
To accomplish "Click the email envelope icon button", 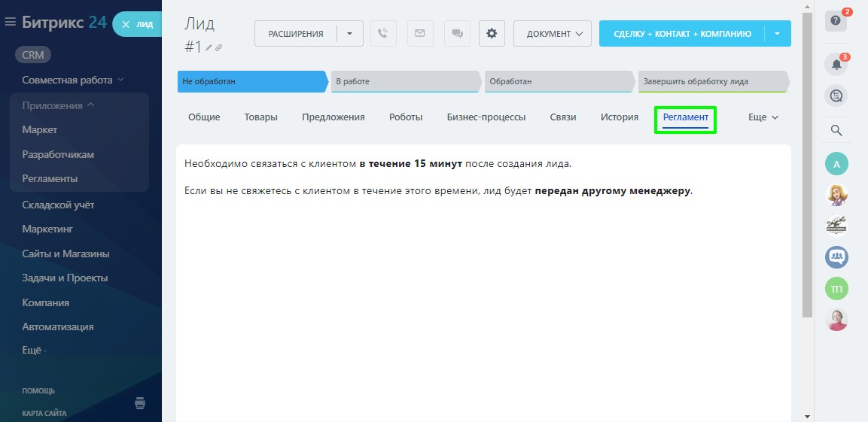I will (420, 33).
